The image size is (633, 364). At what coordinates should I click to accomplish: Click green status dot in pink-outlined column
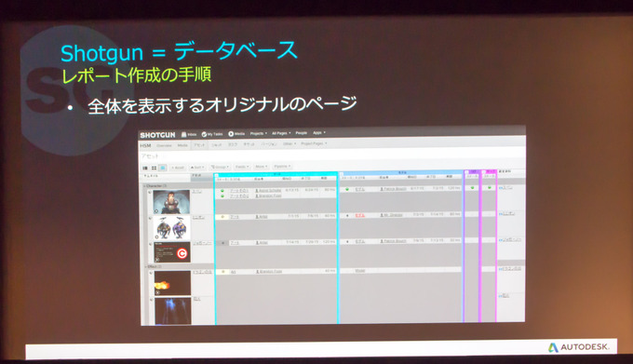click(490, 188)
